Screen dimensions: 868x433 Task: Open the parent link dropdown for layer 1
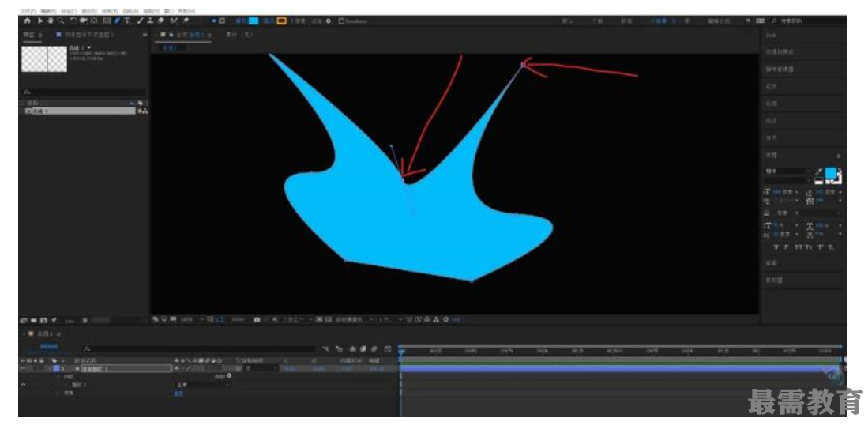pyautogui.click(x=262, y=368)
